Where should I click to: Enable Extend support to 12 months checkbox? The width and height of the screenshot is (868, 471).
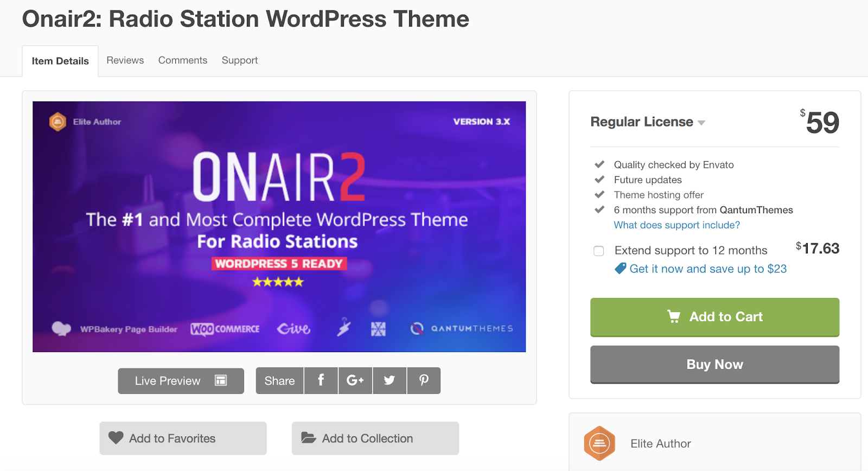[x=599, y=251]
